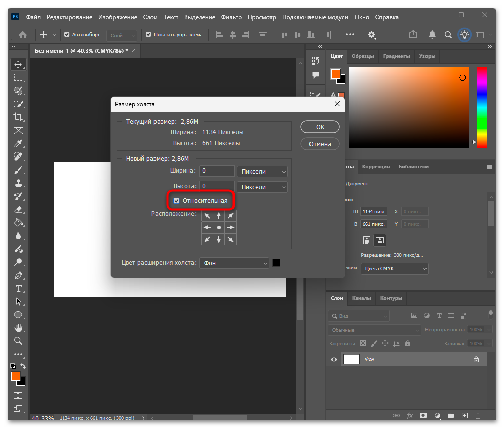Toggle lock on the Фон layer

(x=476, y=359)
